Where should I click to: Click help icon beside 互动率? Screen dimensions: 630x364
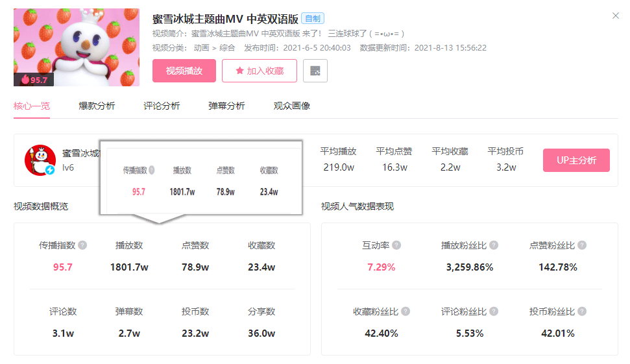(x=396, y=245)
